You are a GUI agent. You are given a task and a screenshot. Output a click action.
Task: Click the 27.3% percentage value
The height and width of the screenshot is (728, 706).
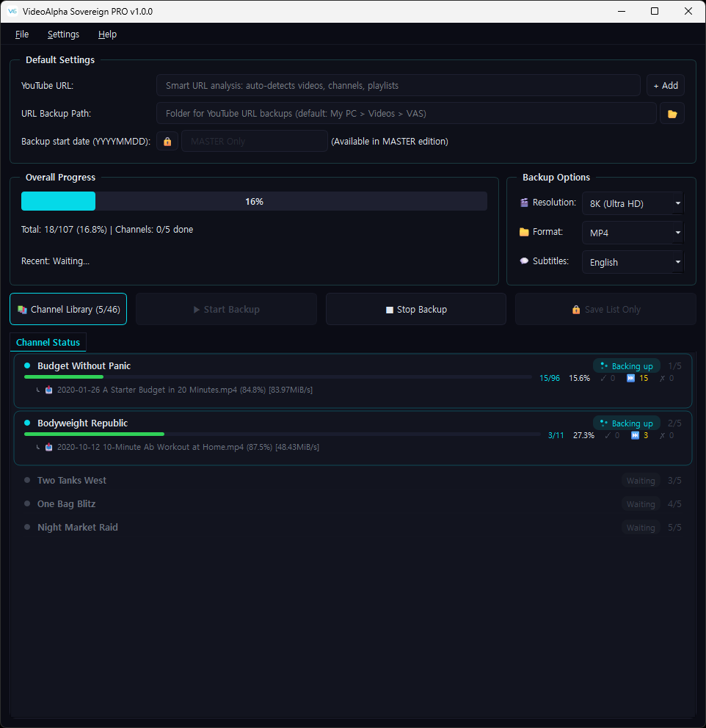(x=583, y=435)
